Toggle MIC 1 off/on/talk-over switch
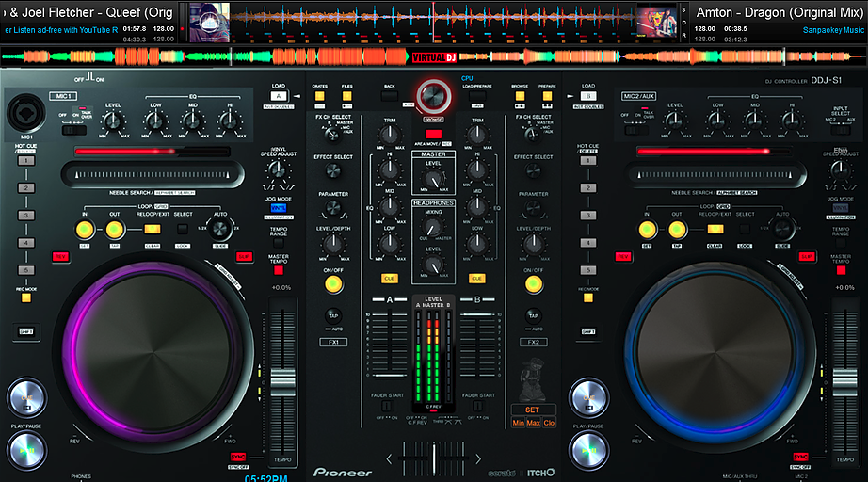Viewport: 868px width, 482px height. (x=74, y=130)
